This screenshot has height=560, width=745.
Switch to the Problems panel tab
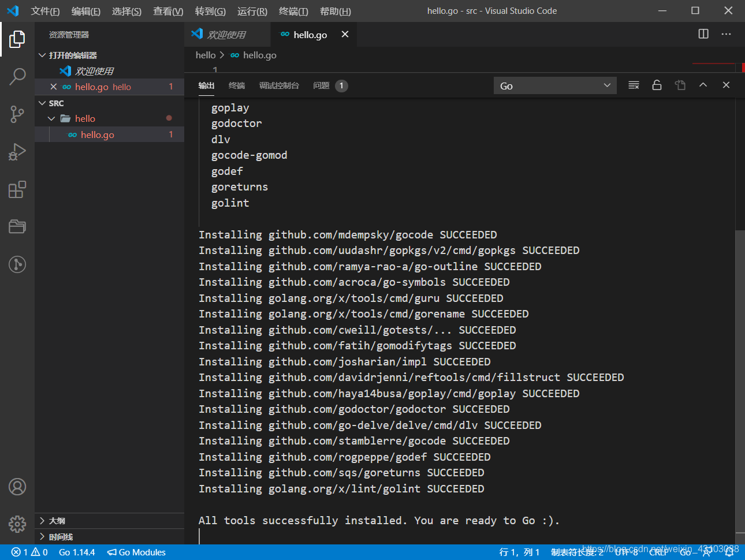point(330,85)
